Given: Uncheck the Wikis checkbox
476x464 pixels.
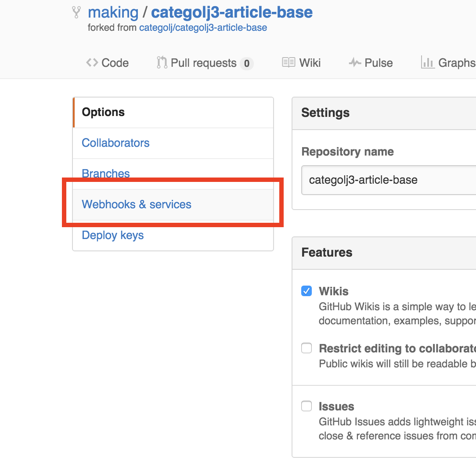Looking at the screenshot, I should point(307,291).
